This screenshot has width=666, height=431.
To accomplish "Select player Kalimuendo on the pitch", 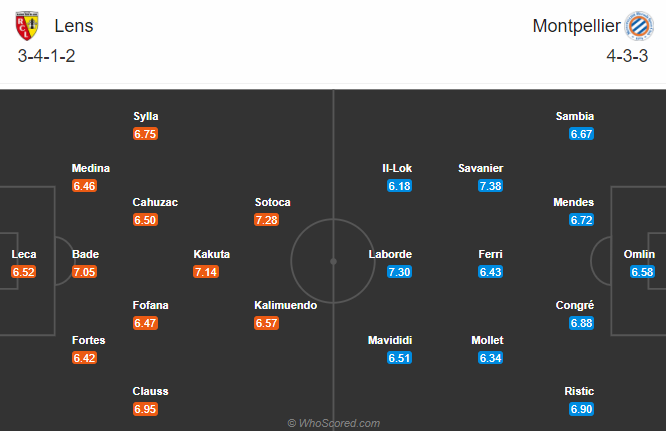I will click(x=285, y=305).
